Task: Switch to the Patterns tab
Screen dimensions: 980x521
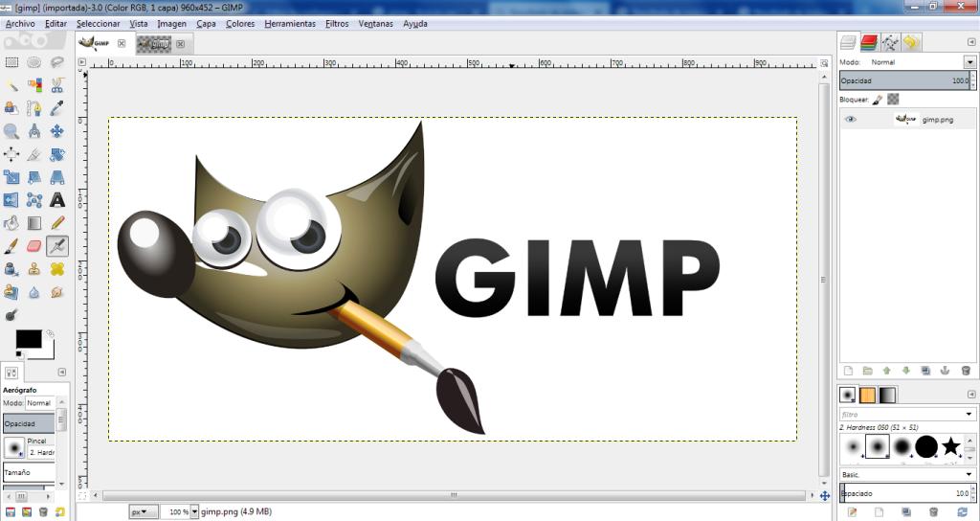Action: [x=867, y=395]
